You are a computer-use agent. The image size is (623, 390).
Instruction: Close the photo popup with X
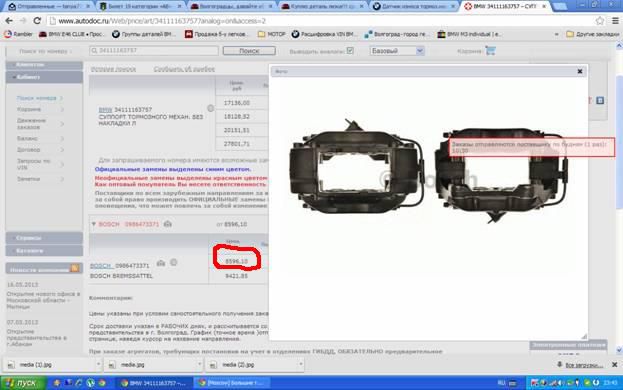point(580,71)
